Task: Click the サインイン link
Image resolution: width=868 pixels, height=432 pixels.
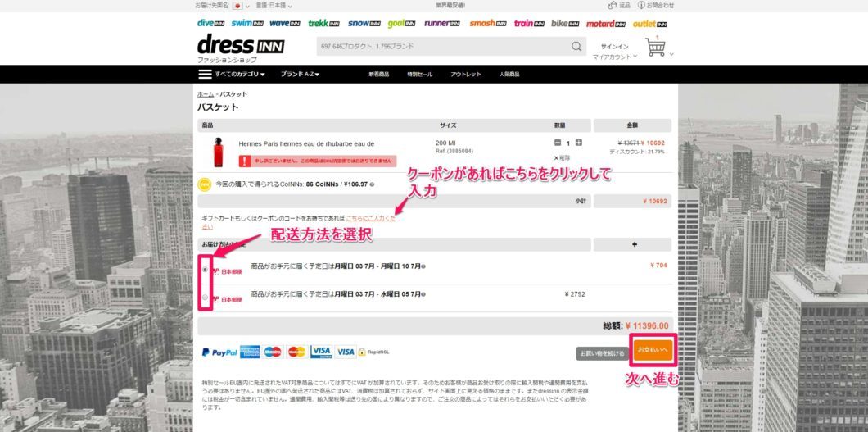Action: [x=614, y=47]
